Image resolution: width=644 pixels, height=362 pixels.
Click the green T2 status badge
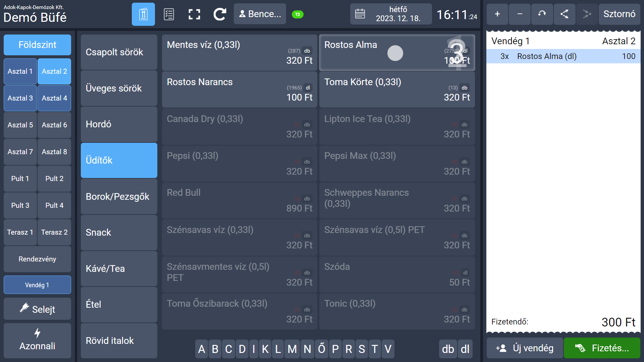[298, 14]
